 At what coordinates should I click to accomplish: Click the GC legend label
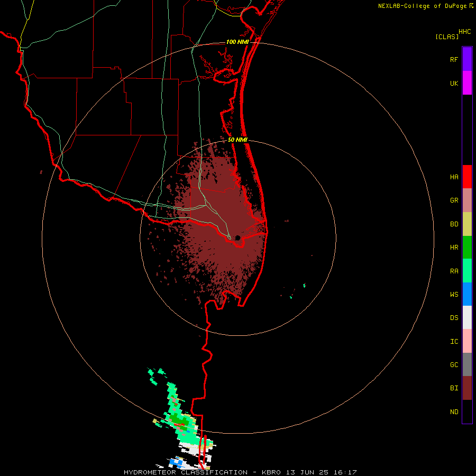coord(454,365)
